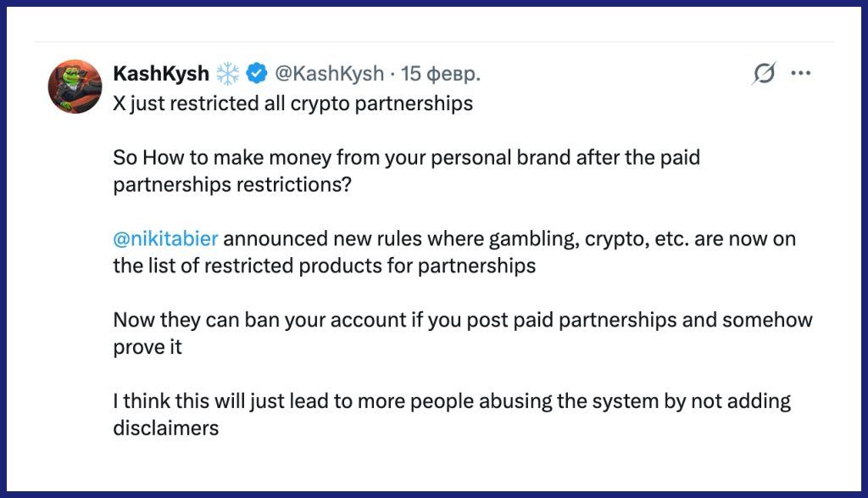Click the "partnerships restrictions?" line
Viewport: 868px width, 498px height.
click(x=232, y=185)
